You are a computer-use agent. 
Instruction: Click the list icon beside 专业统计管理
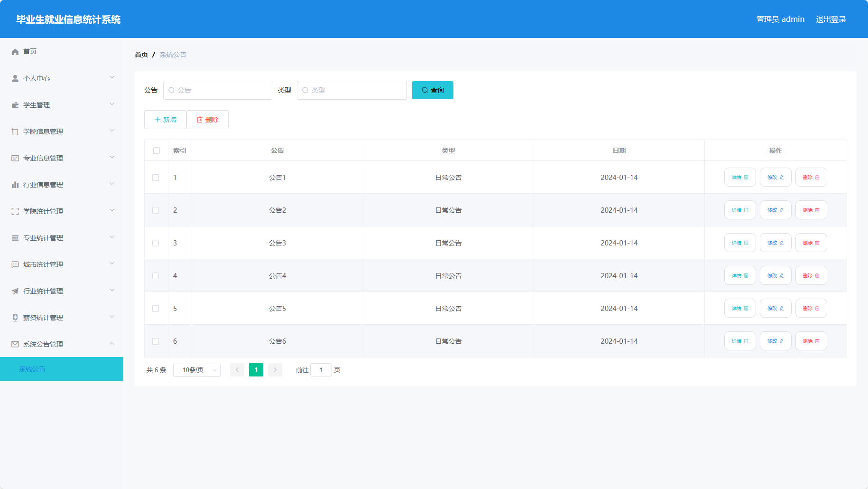(x=15, y=238)
